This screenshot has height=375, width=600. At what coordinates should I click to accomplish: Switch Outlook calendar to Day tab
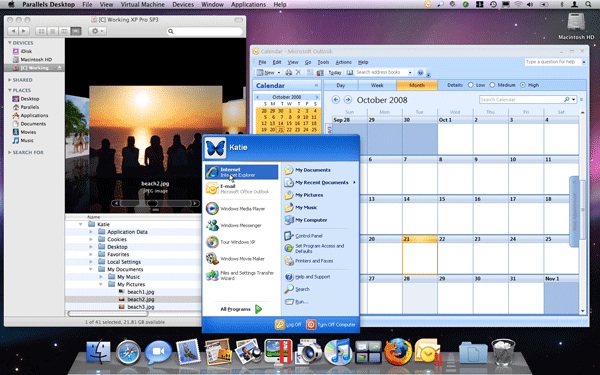[341, 85]
